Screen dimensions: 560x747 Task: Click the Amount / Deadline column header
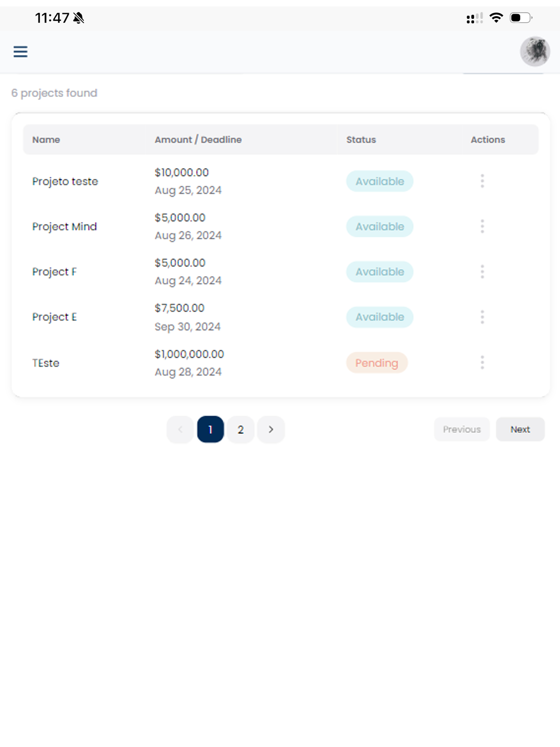tap(198, 140)
